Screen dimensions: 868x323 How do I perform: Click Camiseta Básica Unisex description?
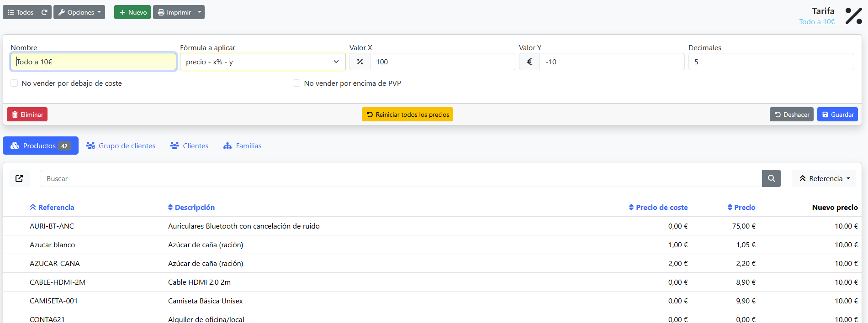coord(205,301)
